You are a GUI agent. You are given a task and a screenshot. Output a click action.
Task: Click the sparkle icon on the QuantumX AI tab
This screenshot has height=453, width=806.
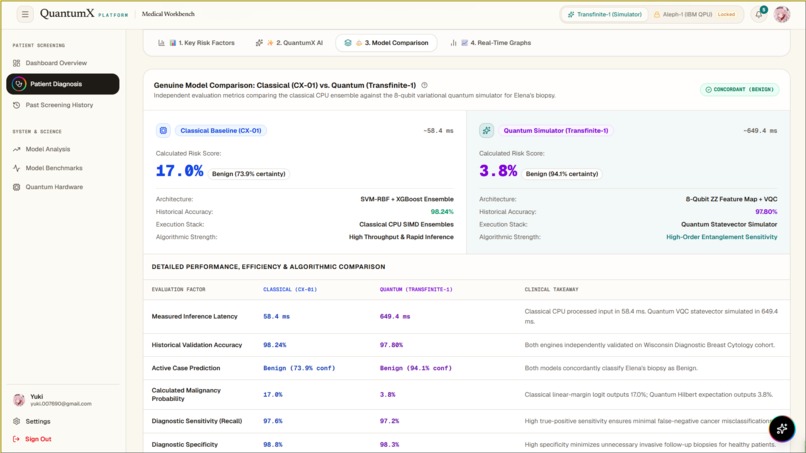(x=259, y=43)
